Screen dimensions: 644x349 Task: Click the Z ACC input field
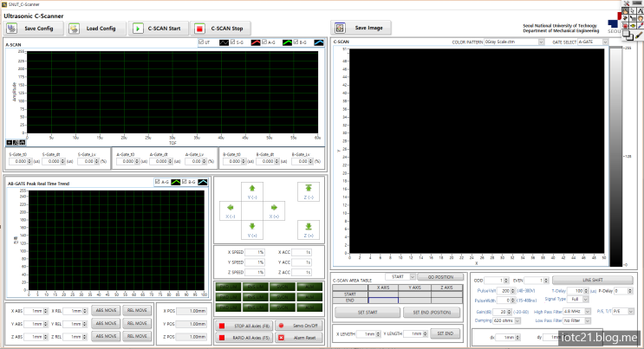tap(302, 272)
